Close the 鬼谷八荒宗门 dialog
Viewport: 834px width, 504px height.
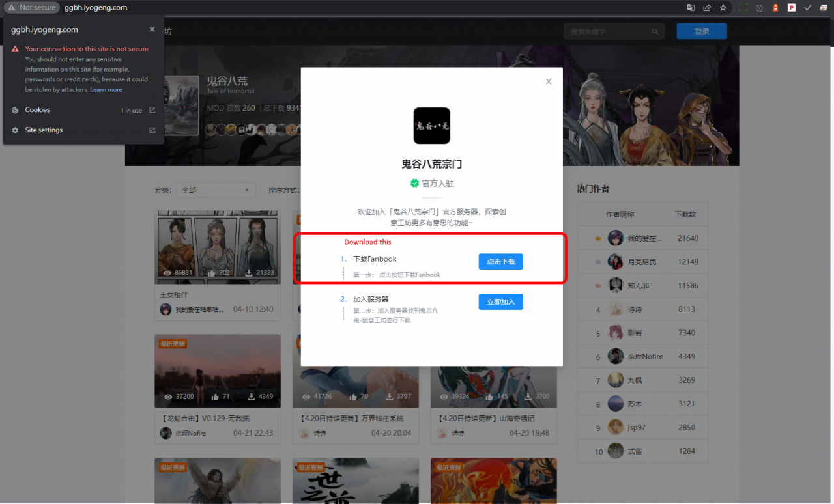(x=549, y=81)
